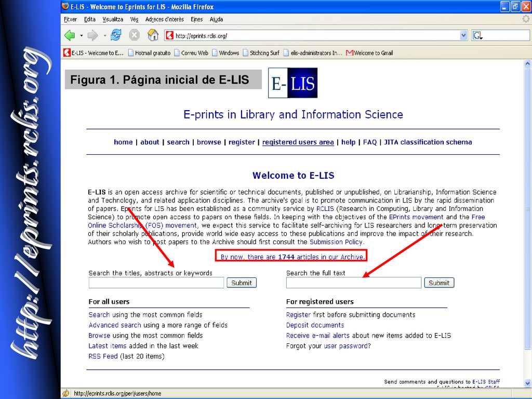The height and width of the screenshot is (399, 532).
Task: Click the about navigation link
Action: pos(150,142)
